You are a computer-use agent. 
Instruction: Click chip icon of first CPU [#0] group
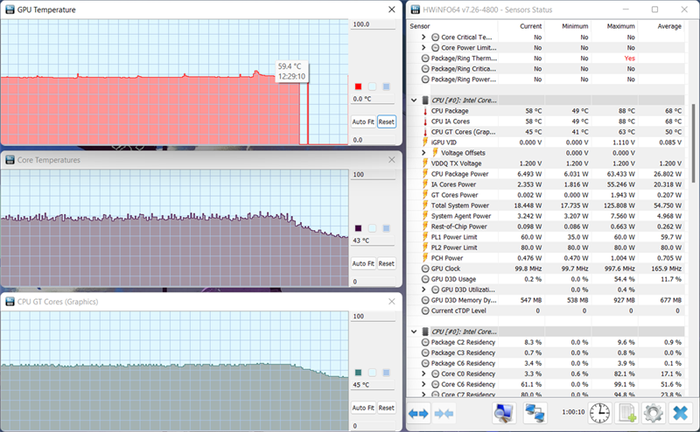point(425,100)
